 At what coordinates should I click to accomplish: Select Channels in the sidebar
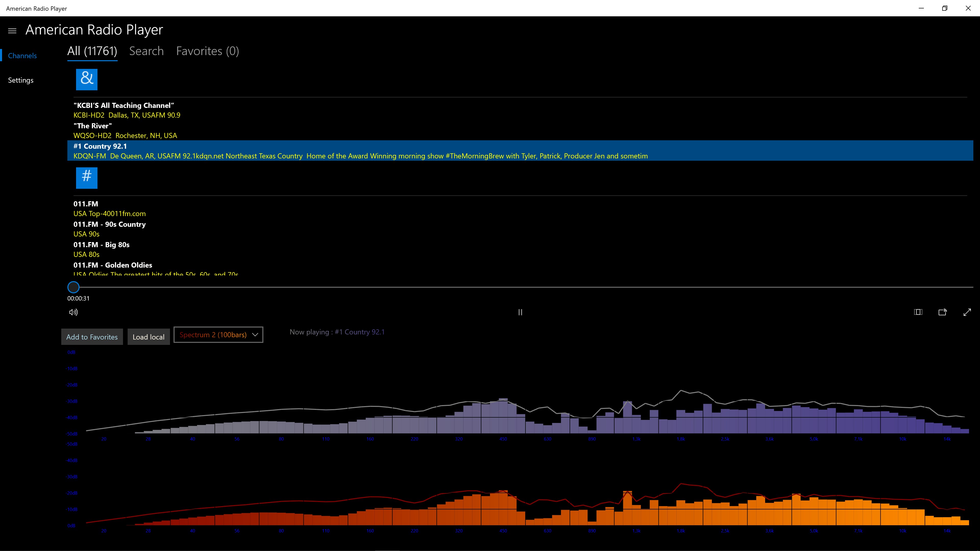click(x=22, y=56)
